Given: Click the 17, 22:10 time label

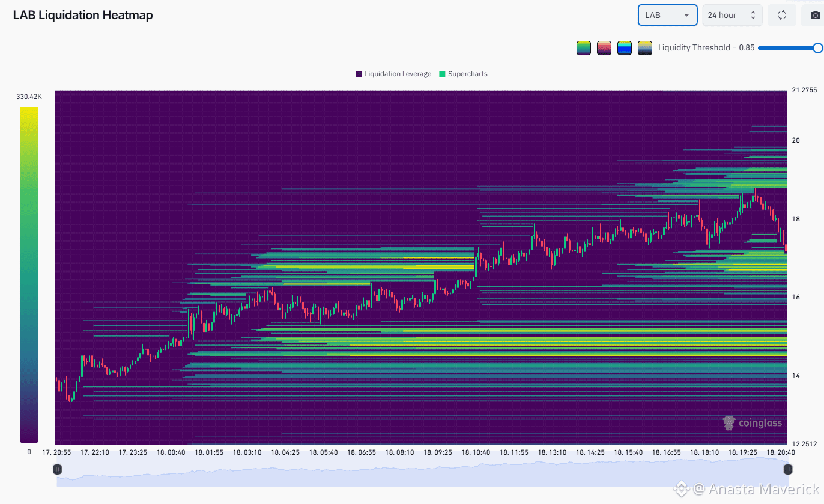Looking at the screenshot, I should [95, 452].
